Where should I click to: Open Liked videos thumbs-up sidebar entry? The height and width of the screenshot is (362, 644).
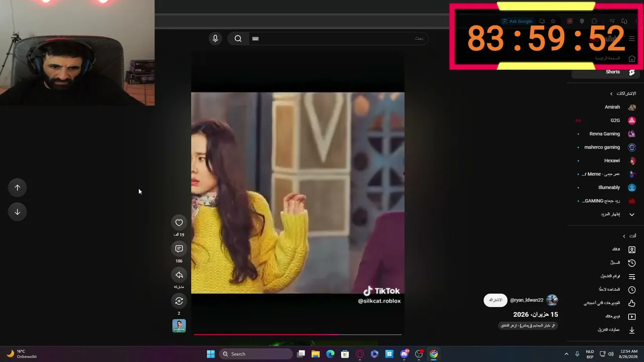pos(605,303)
